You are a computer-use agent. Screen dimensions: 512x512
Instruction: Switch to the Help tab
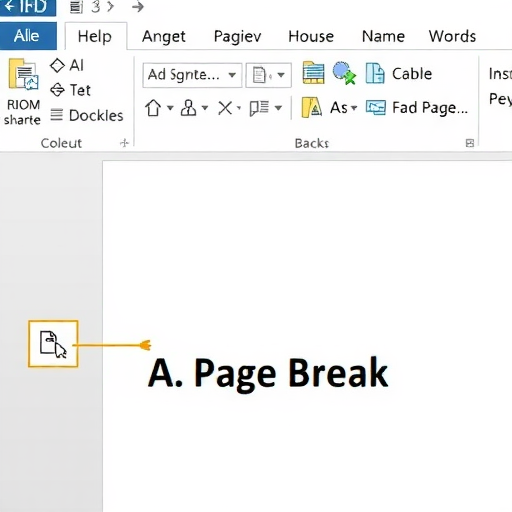point(95,36)
